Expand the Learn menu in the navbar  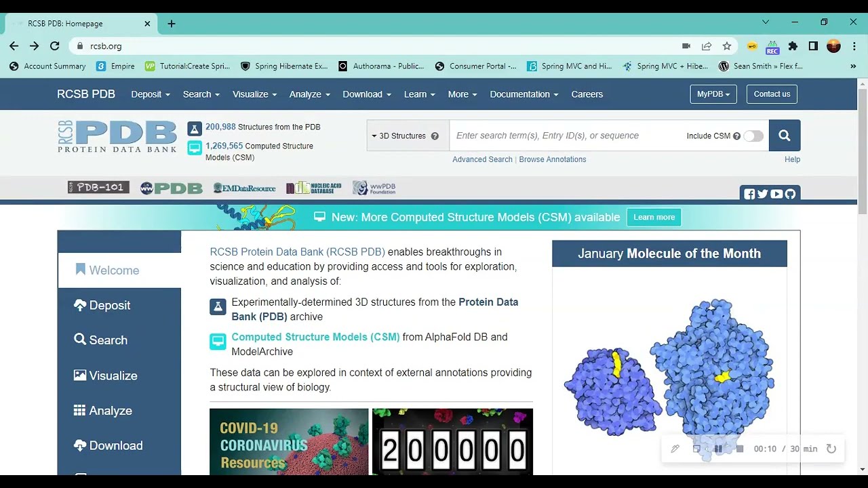point(420,94)
